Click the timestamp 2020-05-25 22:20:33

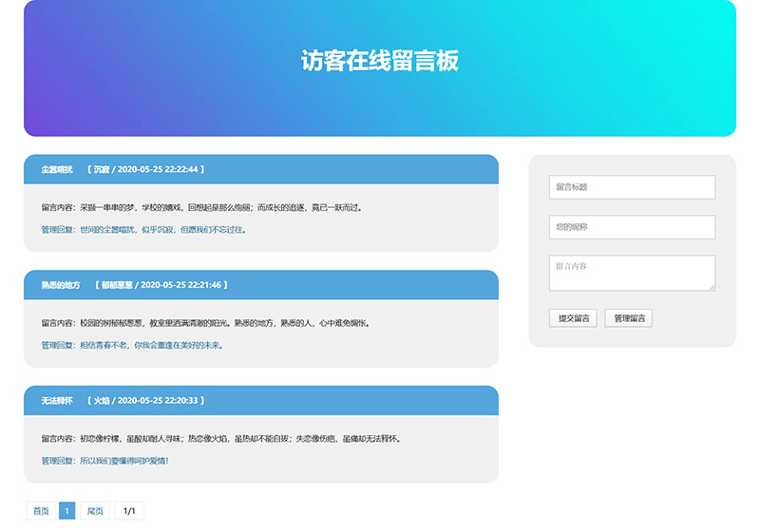[x=158, y=401]
